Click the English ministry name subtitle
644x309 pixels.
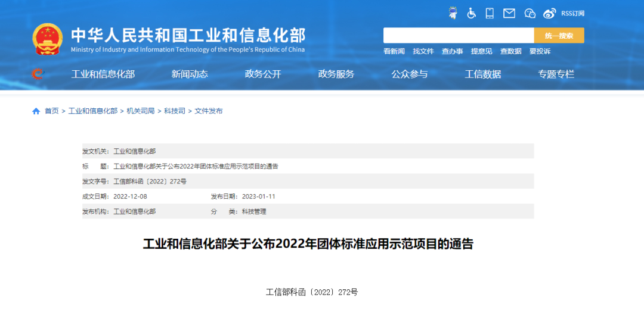188,49
